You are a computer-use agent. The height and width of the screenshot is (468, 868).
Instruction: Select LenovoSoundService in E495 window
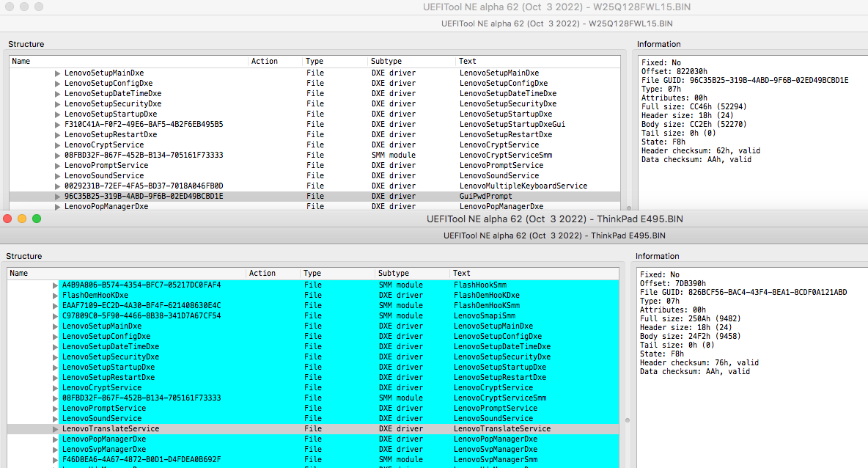coord(313,418)
